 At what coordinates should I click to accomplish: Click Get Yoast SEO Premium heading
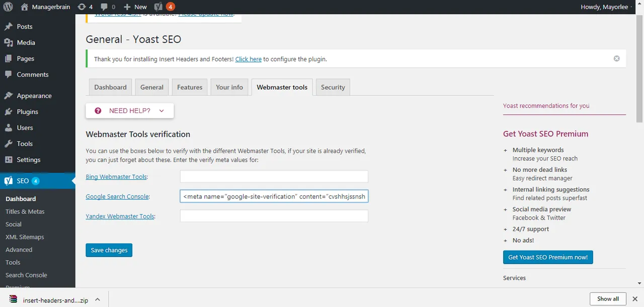(x=545, y=134)
